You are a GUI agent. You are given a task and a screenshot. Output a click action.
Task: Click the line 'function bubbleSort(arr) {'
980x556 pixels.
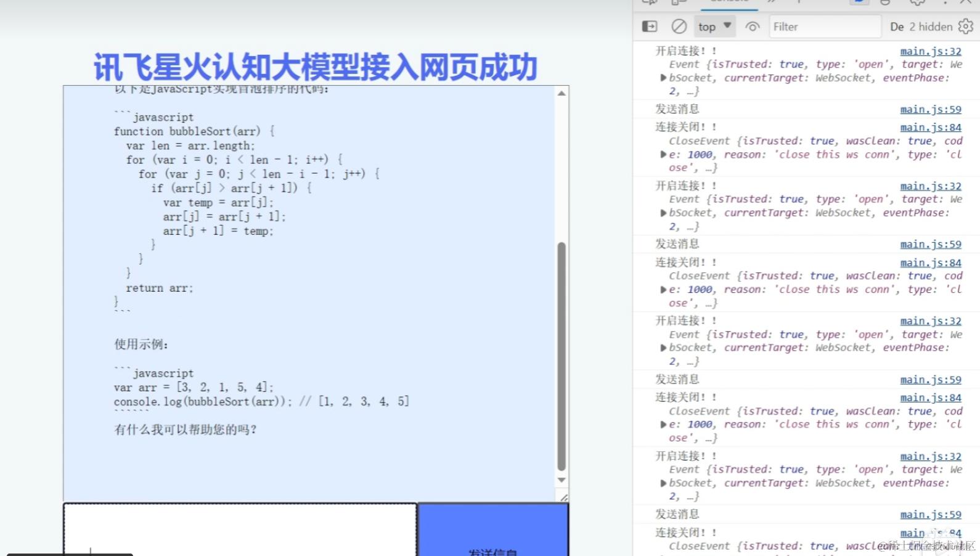click(x=194, y=131)
